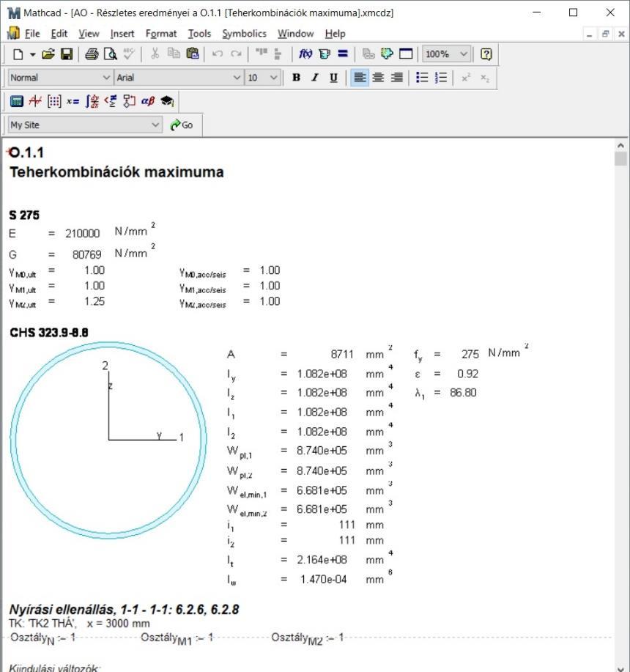Open the Resource Center window icon
630x672 pixels.
406,53
